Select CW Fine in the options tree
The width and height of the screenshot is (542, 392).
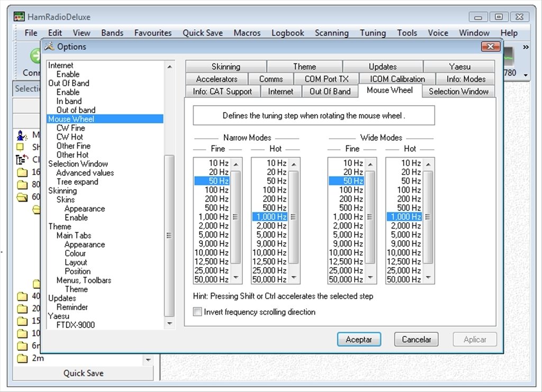[70, 128]
